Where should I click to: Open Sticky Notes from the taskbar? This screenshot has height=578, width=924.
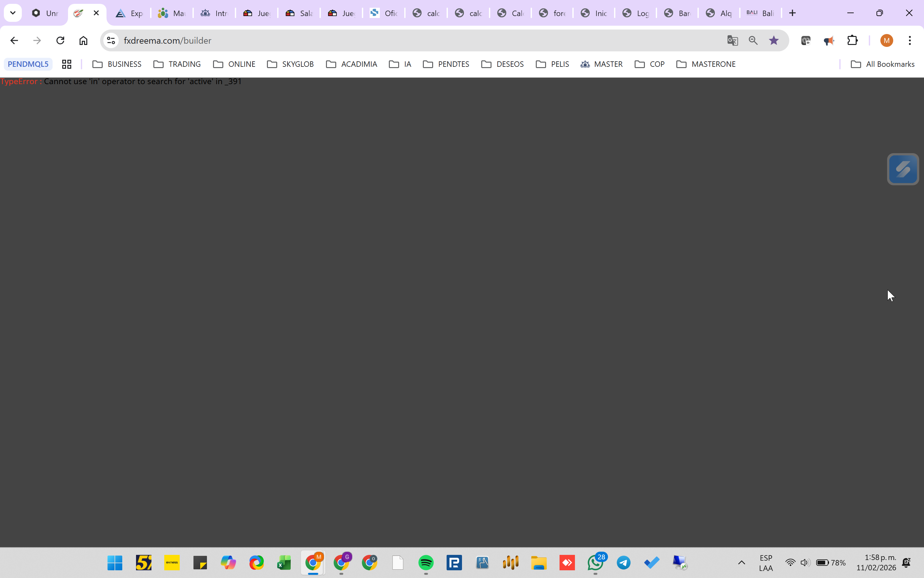pyautogui.click(x=200, y=563)
